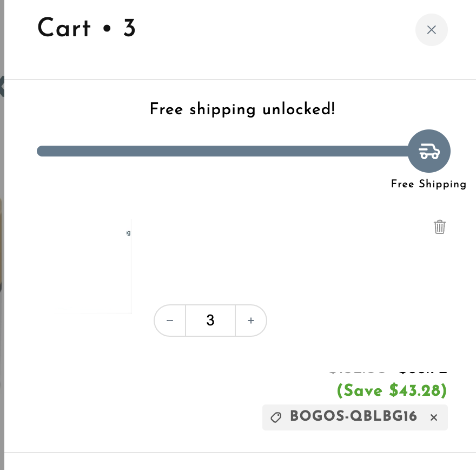Click the dimmed page backdrop beside the cart
This screenshot has height=470, width=476.
[x=2, y=325]
